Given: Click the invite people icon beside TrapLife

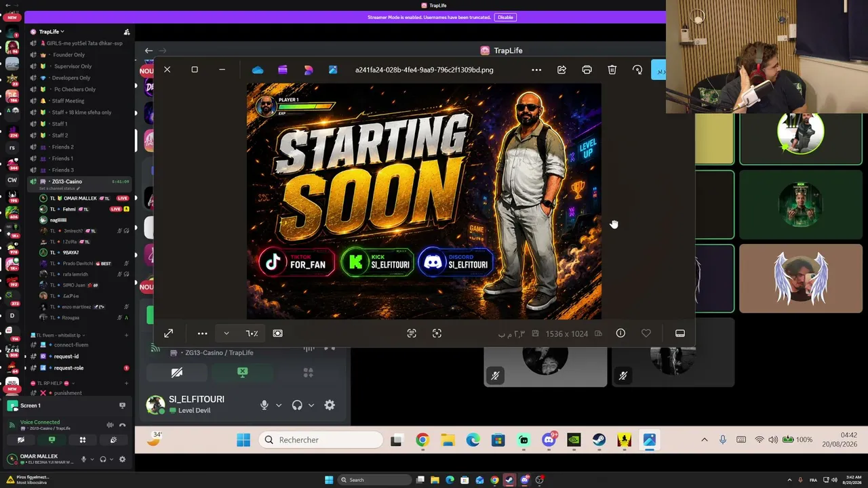Looking at the screenshot, I should tap(126, 32).
